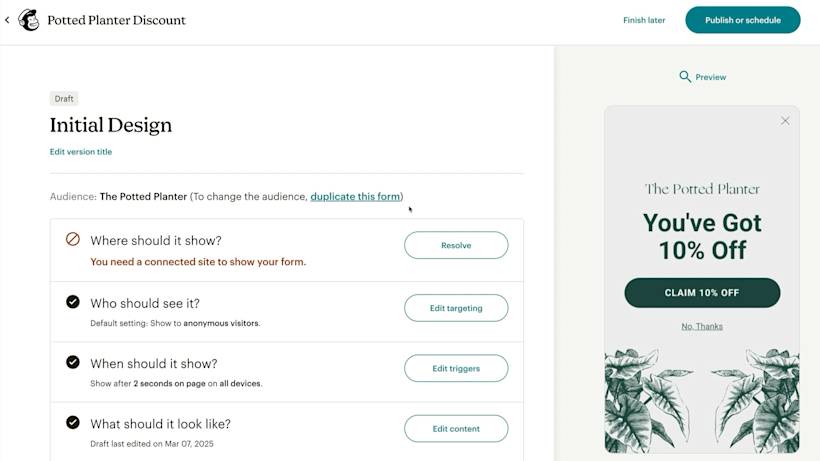Follow the 'duplicate this form' link
The width and height of the screenshot is (820, 461).
click(x=355, y=197)
